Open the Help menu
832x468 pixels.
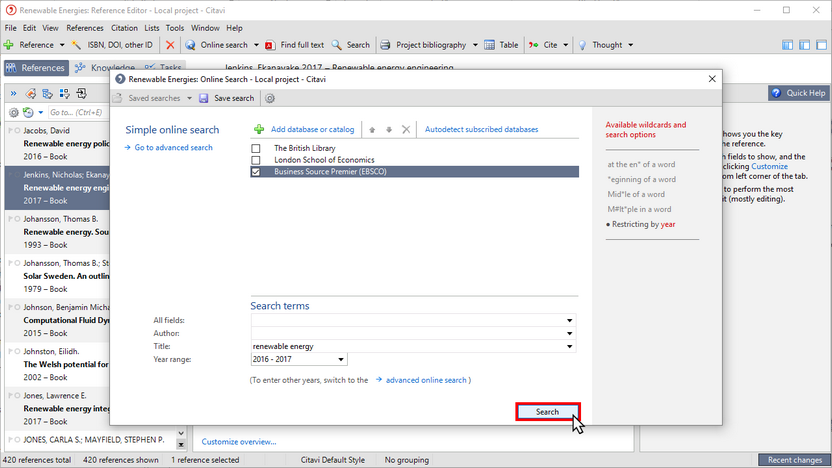click(234, 28)
